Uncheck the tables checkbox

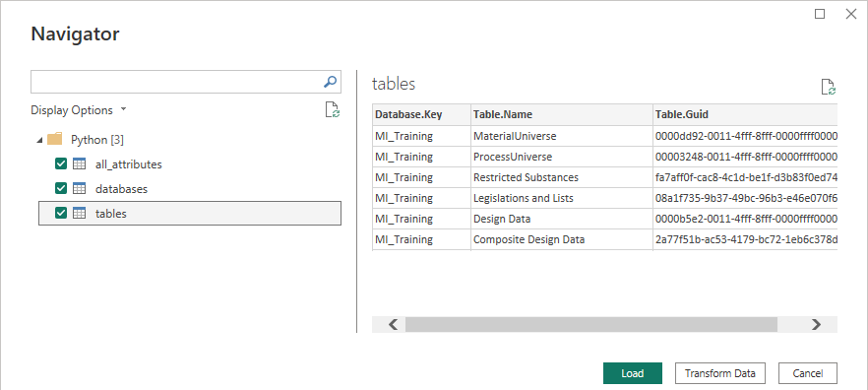[61, 213]
